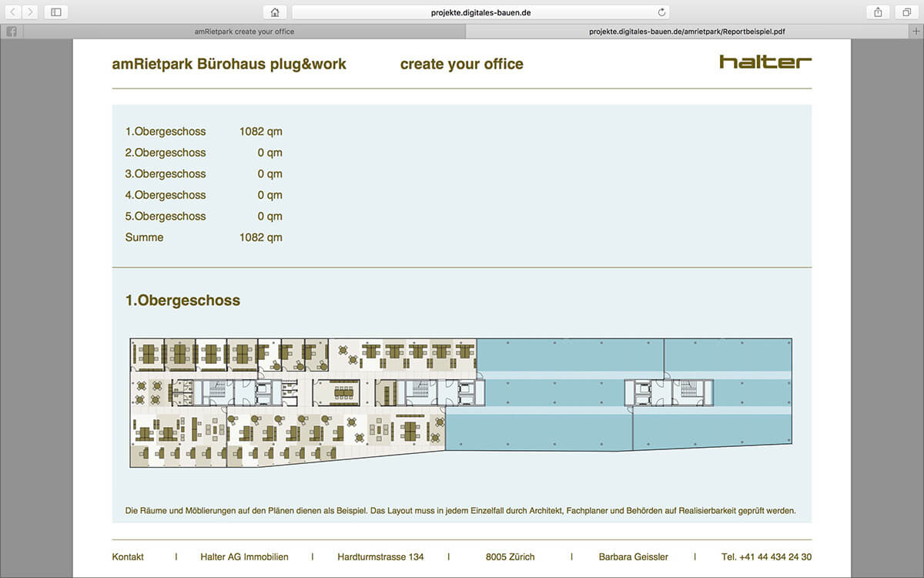924x578 pixels.
Task: Click the create your office title
Action: pos(461,64)
